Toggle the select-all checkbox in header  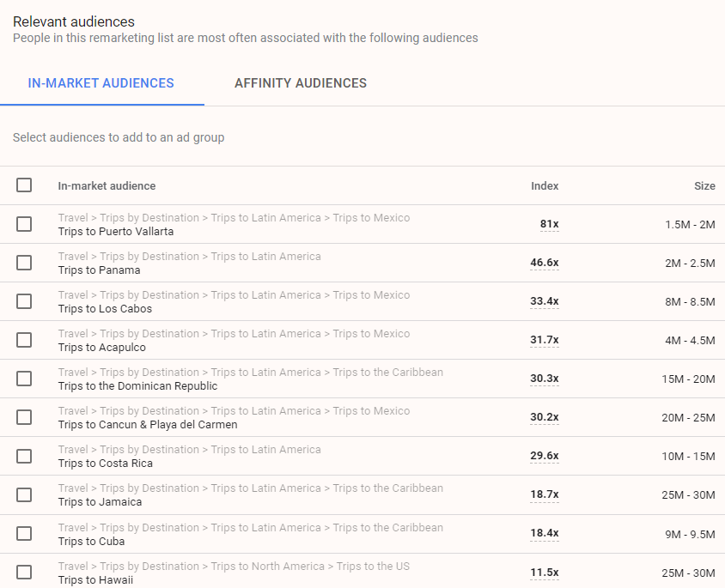[24, 185]
